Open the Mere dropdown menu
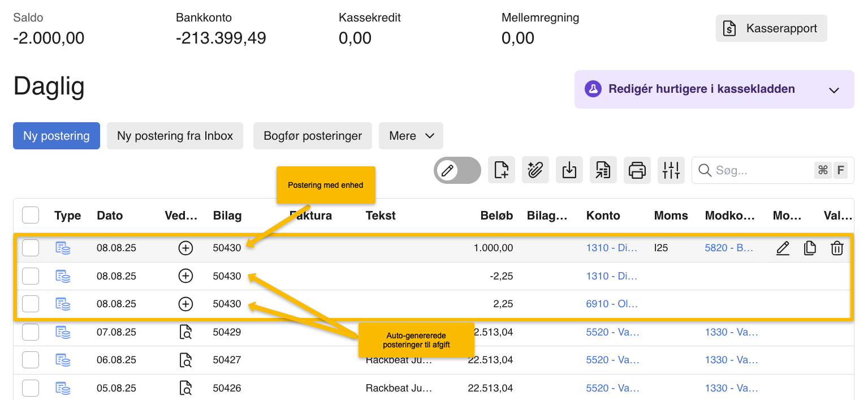The height and width of the screenshot is (400, 868). point(411,136)
